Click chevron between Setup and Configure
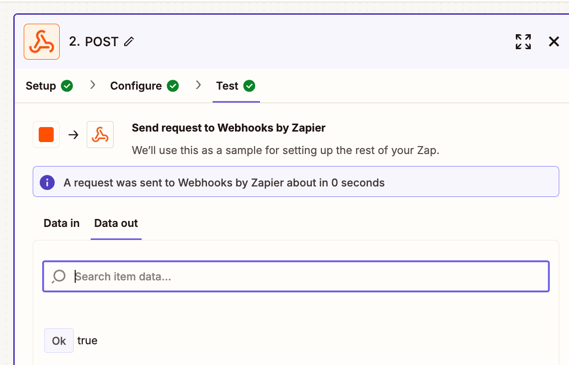Screen dimensions: 569x365 (93, 85)
